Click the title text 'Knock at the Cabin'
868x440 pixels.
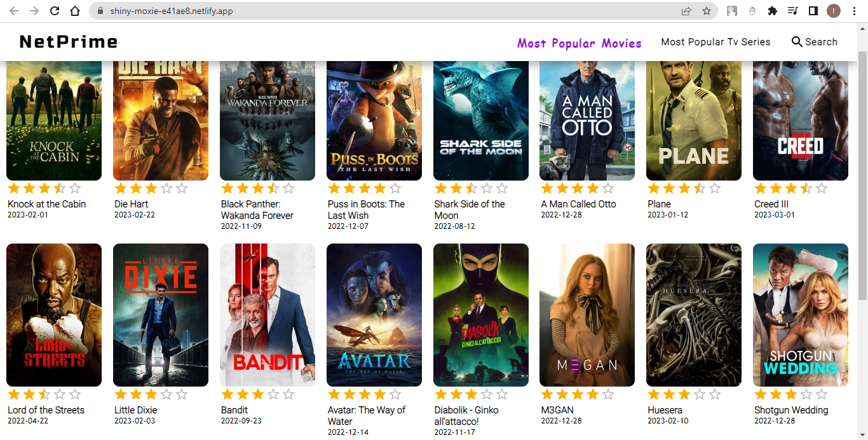46,204
